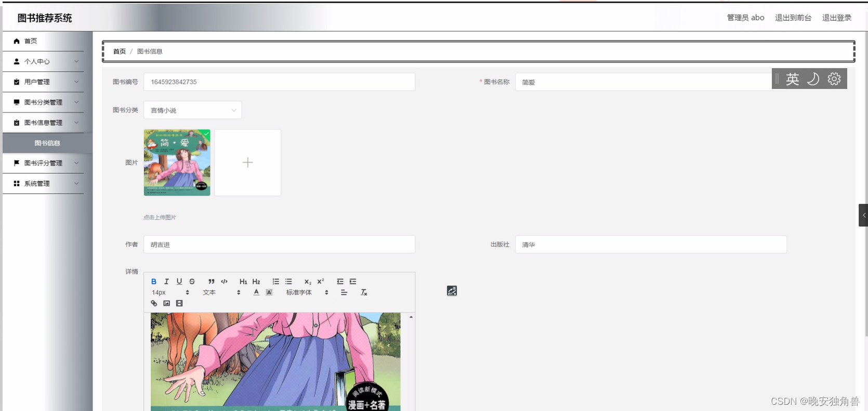Click 退出到前台 in the header
This screenshot has width=868, height=411.
tap(793, 18)
